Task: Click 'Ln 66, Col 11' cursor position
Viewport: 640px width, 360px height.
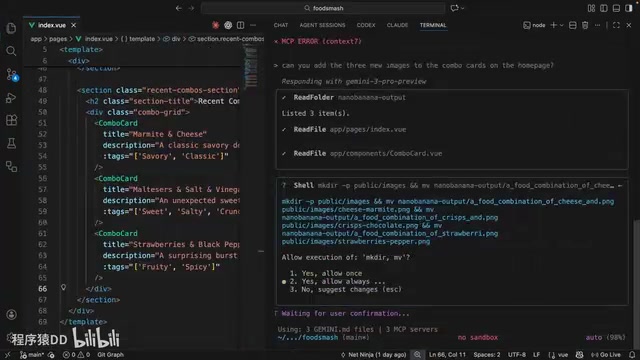Action: (x=447, y=355)
